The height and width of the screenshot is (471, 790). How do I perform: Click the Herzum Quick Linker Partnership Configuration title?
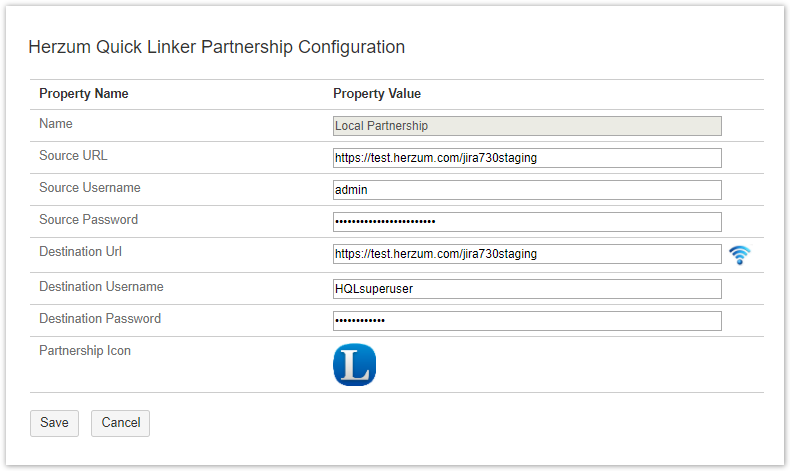coord(216,47)
